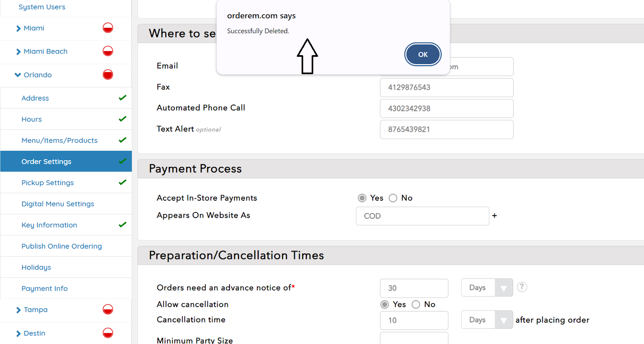Open the cancellation time Days dropdown
Screen dimensions: 644x344
[487, 320]
